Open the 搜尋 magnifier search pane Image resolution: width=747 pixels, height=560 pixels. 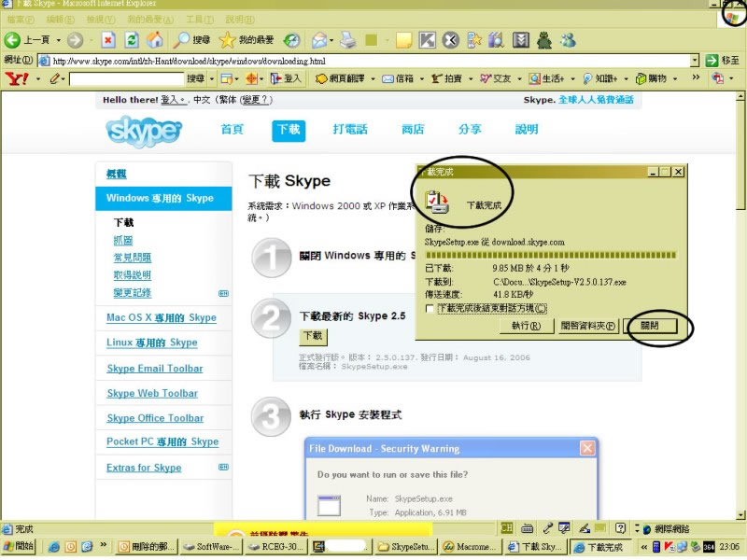(191, 40)
